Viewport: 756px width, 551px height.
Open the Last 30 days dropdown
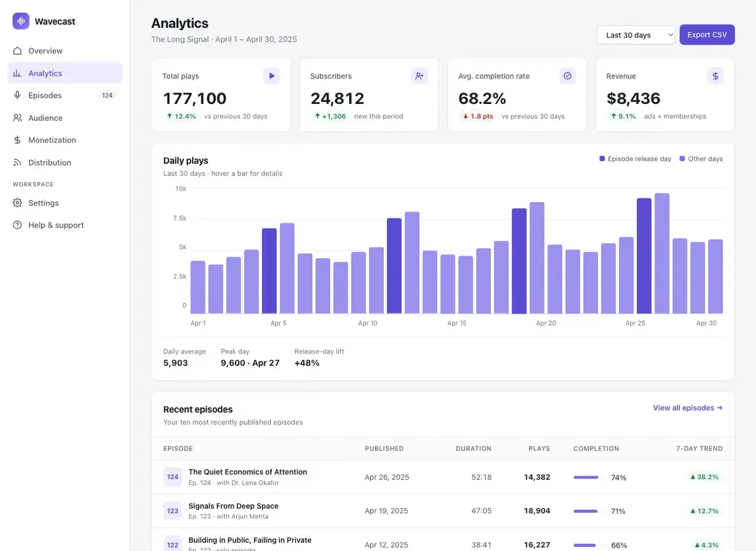coord(636,35)
